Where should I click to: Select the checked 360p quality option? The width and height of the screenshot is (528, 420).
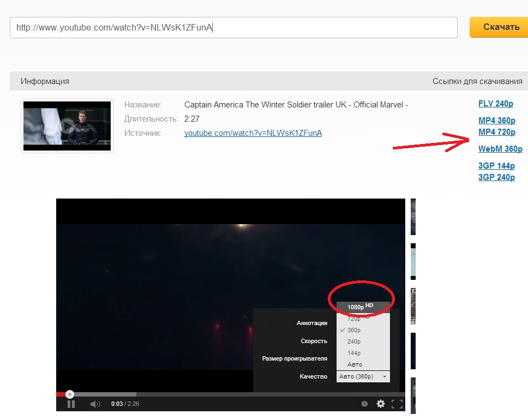click(x=354, y=330)
